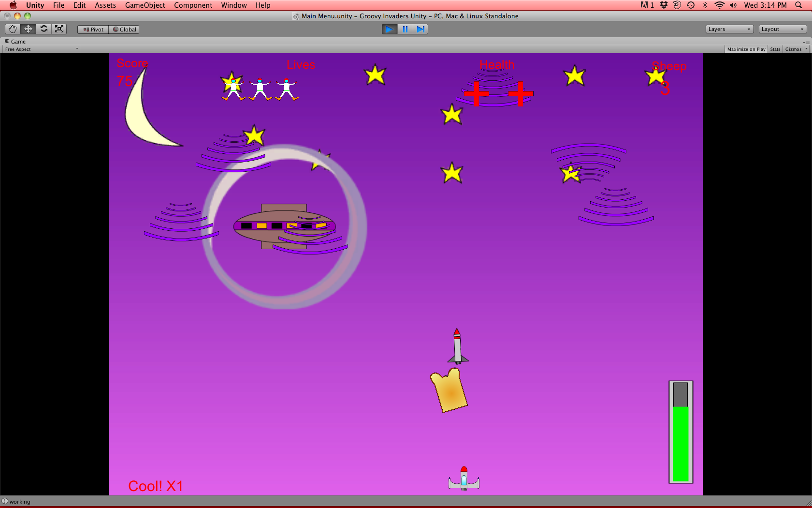Viewport: 812px width, 508px height.
Task: Click the Bluetooth menu bar icon
Action: pyautogui.click(x=705, y=5)
